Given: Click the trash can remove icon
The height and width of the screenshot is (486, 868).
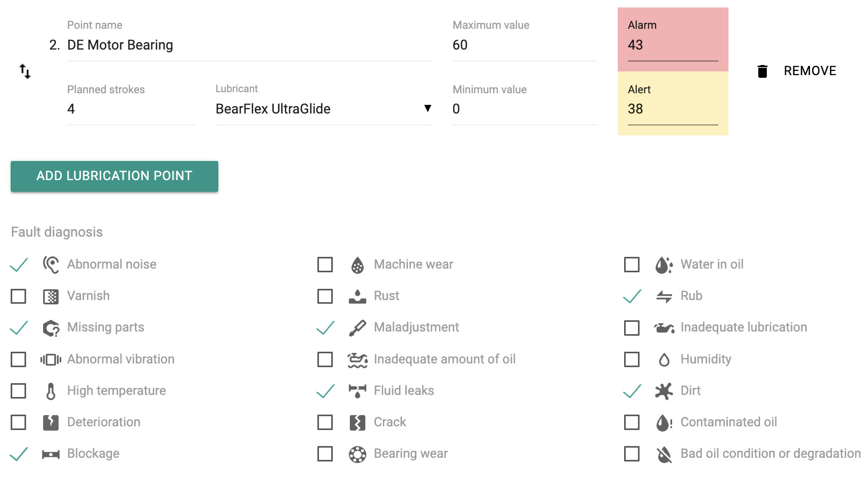Looking at the screenshot, I should pos(763,71).
